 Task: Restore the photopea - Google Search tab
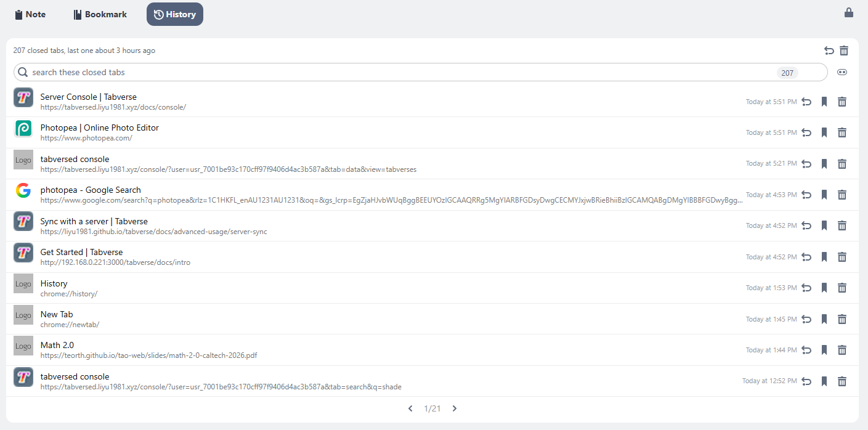[806, 195]
